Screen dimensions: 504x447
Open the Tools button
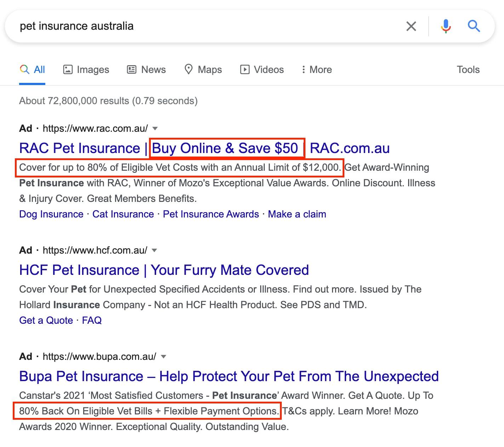[x=468, y=69]
